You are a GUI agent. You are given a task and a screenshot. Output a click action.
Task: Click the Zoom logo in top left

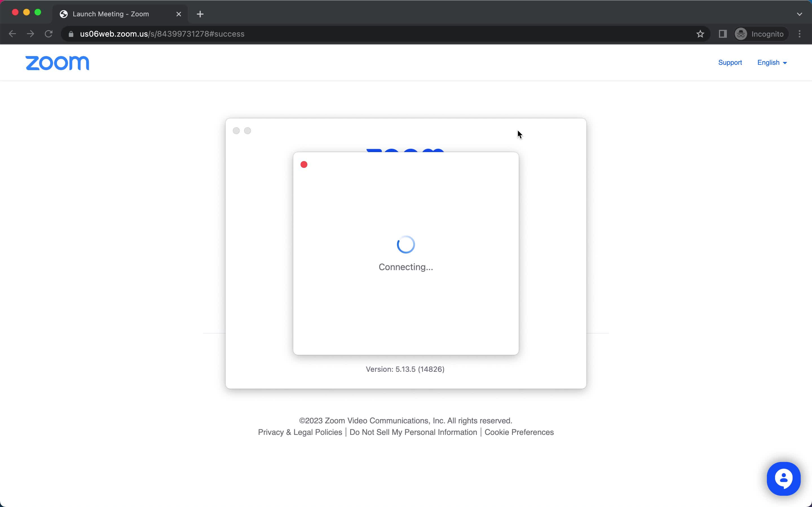coord(57,63)
